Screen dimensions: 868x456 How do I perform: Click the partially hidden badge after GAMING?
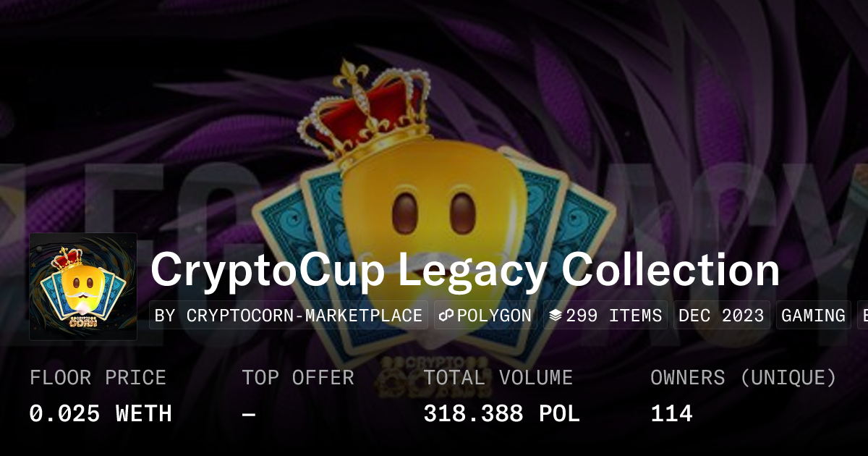point(863,316)
